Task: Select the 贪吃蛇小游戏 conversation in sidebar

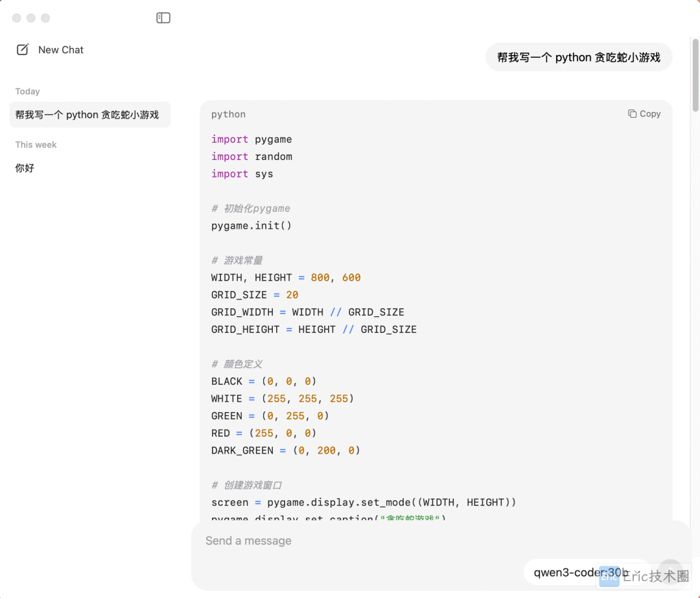Action: tap(90, 115)
